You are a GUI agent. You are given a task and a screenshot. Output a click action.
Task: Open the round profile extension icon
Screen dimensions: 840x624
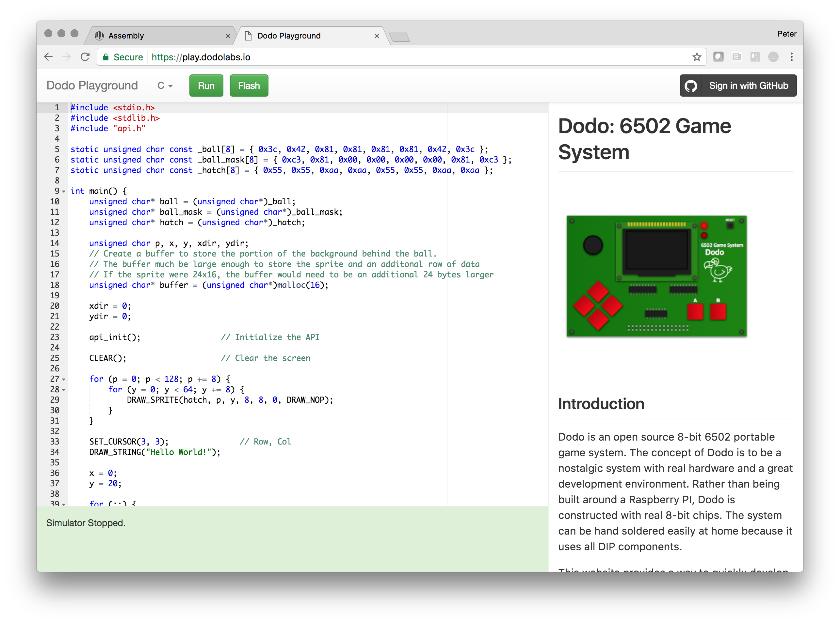(773, 57)
